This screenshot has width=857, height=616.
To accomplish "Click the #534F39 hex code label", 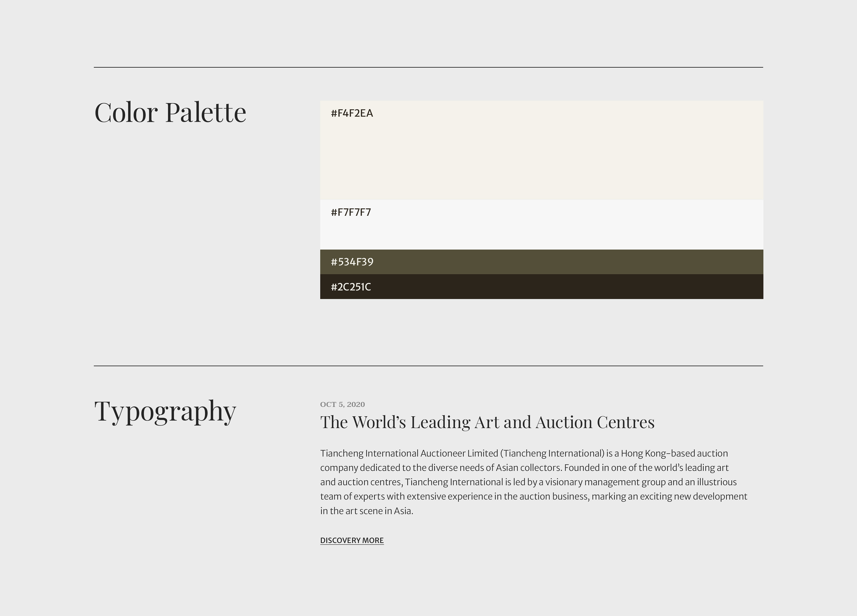I will (352, 262).
